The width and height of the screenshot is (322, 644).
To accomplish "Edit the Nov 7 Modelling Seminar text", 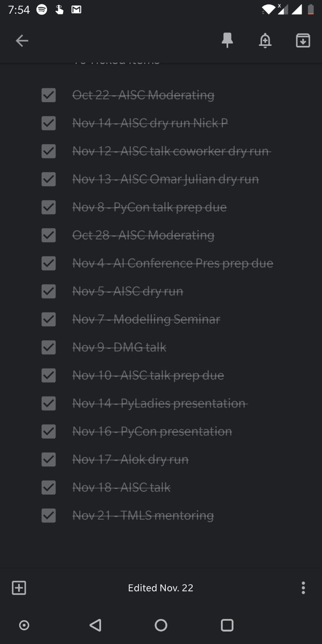I will point(146,319).
